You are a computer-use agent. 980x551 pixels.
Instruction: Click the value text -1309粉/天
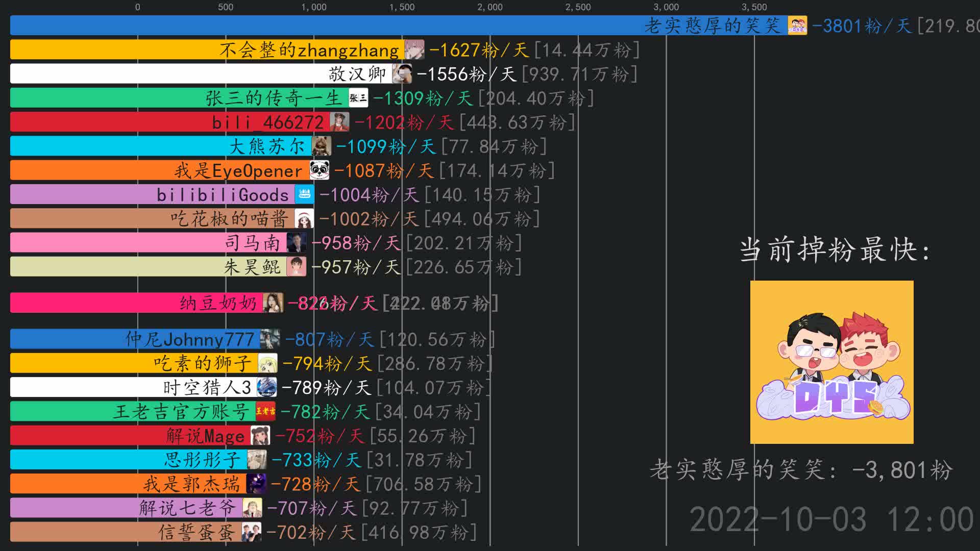point(423,98)
